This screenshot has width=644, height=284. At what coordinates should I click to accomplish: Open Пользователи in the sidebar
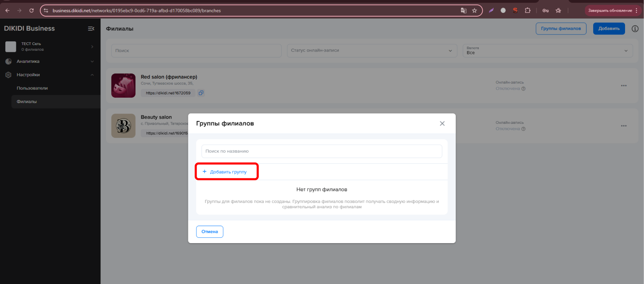click(x=32, y=88)
